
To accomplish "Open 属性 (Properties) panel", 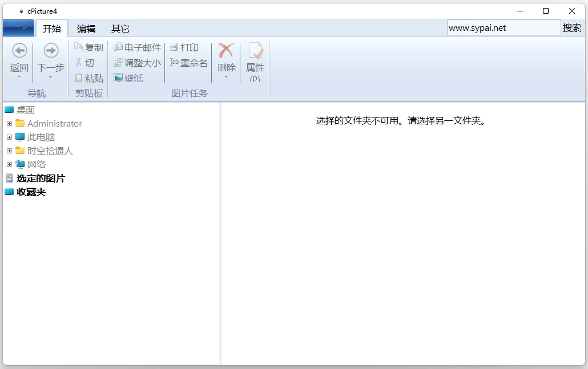I will [255, 60].
